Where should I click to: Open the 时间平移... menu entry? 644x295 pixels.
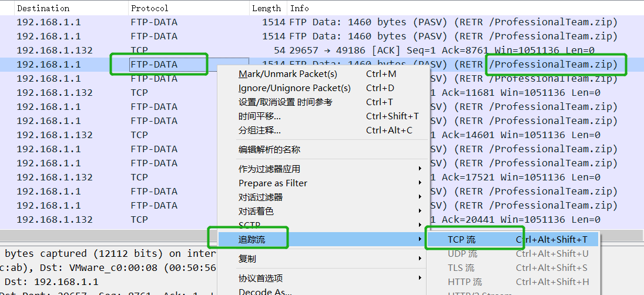click(323, 116)
